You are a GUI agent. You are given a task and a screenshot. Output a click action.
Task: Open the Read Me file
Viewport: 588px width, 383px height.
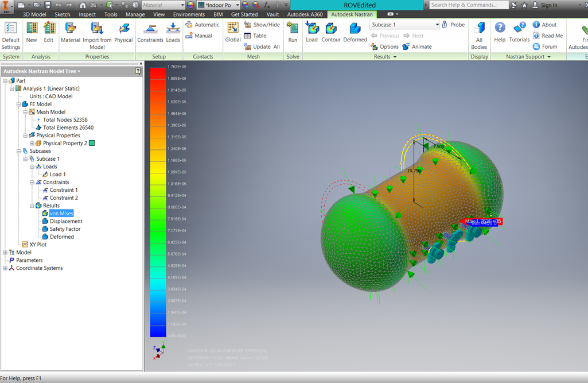point(548,36)
